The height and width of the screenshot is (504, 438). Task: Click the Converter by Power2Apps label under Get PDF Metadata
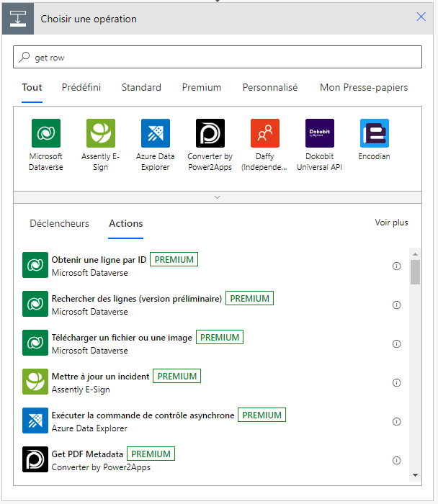[101, 467]
